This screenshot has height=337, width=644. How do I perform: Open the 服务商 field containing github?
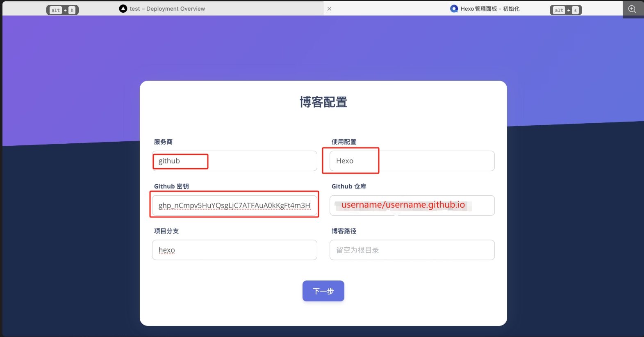tap(234, 161)
